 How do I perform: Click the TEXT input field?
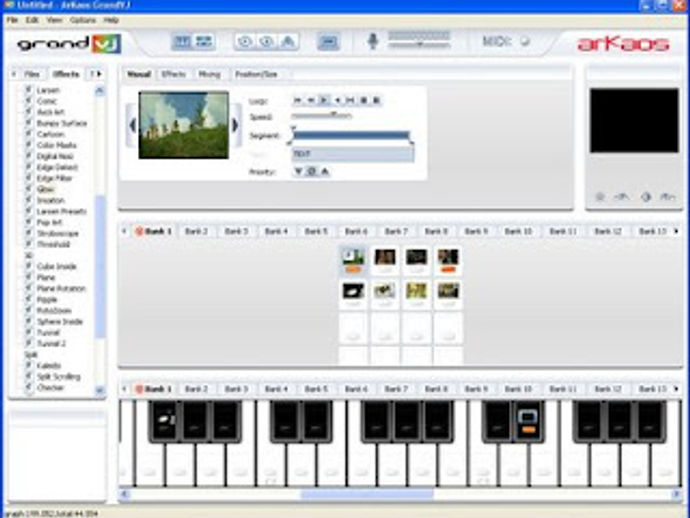click(x=353, y=154)
